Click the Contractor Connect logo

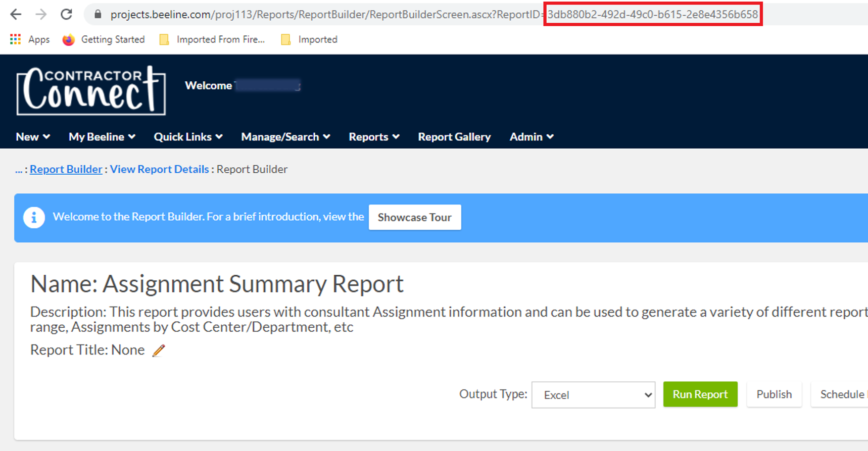pyautogui.click(x=91, y=90)
